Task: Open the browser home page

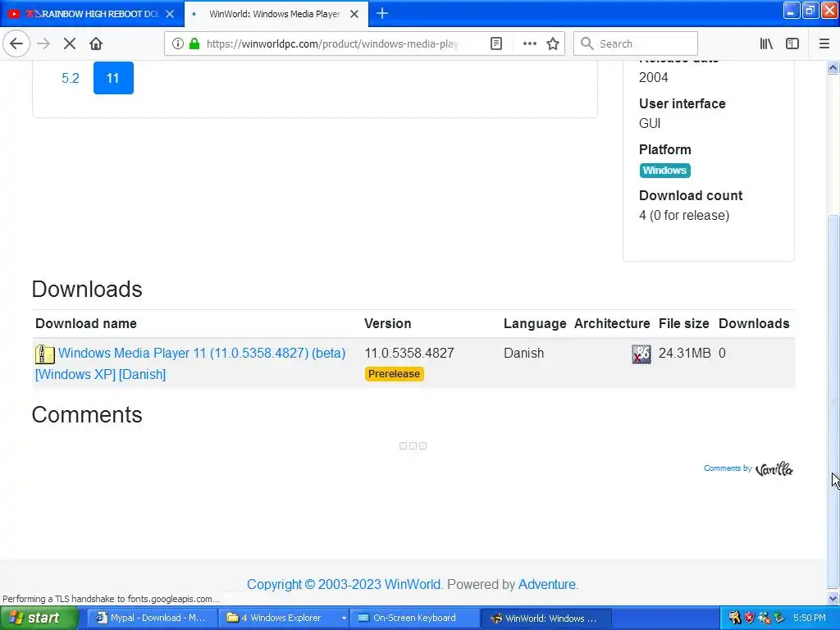Action: click(x=96, y=43)
